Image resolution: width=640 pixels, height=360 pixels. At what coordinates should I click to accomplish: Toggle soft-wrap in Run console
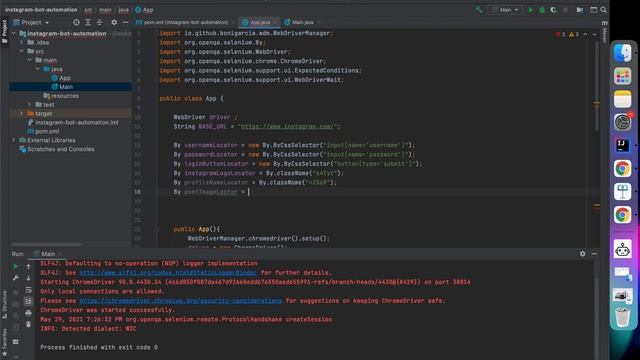(x=28, y=290)
